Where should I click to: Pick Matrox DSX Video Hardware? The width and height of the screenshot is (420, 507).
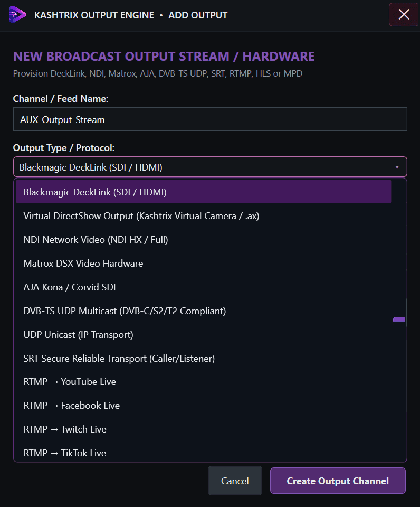coord(204,263)
